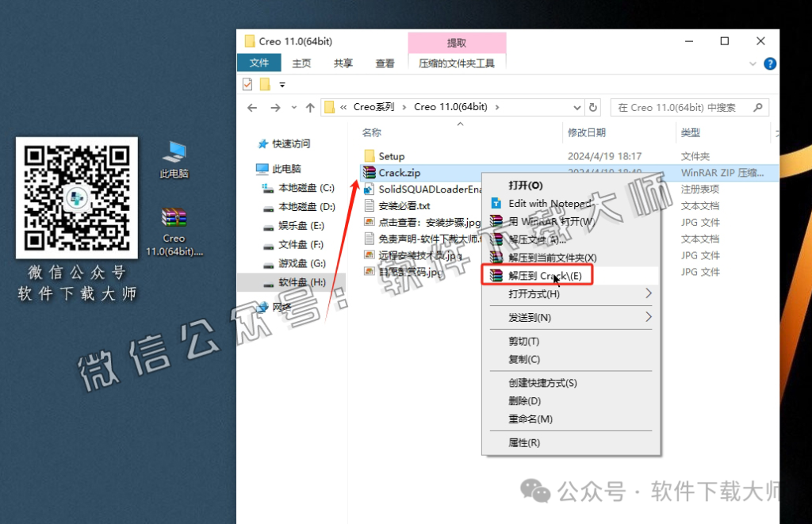Viewport: 812px width, 524px height.
Task: Choose 复制(C) in the context menu
Action: coord(571,359)
